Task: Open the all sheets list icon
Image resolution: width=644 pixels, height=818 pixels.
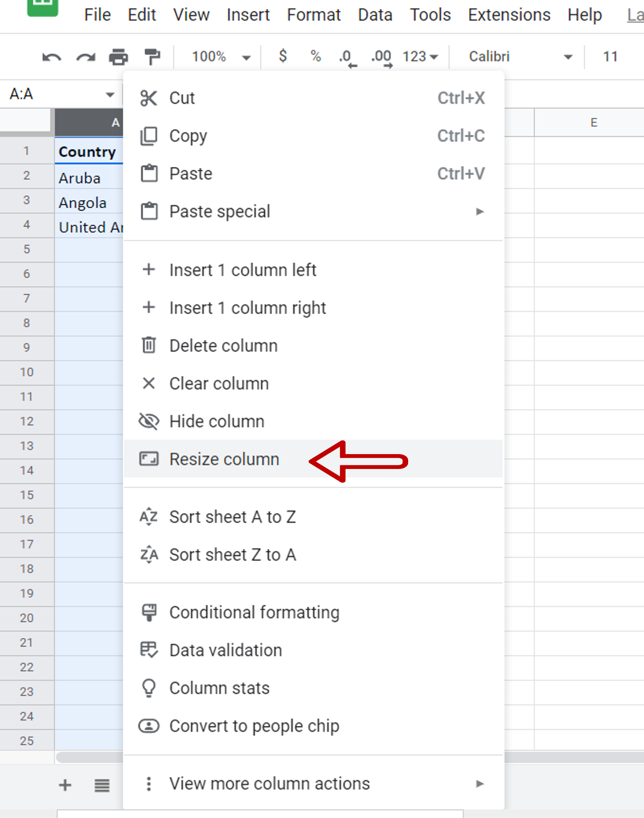Action: point(102,786)
